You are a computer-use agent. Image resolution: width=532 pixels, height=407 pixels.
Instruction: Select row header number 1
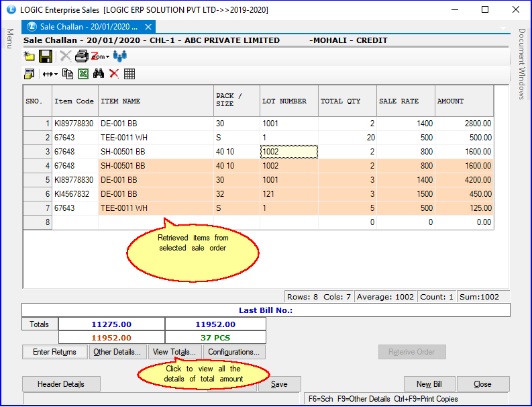(x=38, y=124)
